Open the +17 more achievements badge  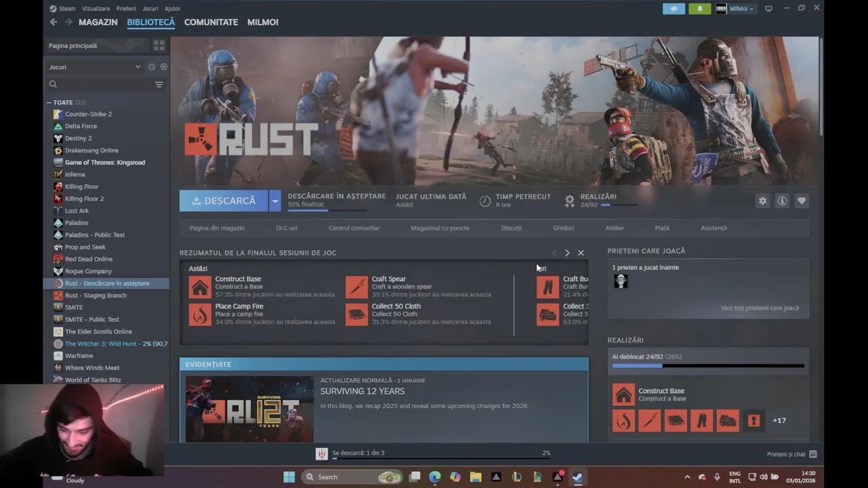779,420
